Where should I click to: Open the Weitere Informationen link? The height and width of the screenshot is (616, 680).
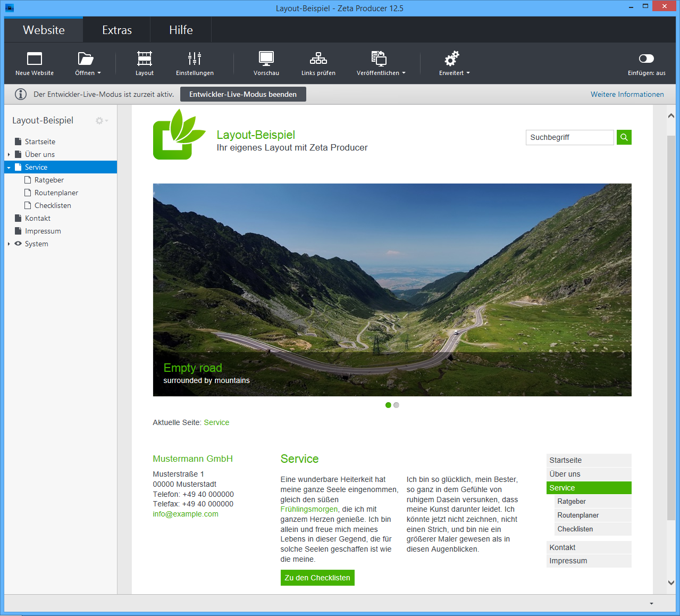(627, 94)
